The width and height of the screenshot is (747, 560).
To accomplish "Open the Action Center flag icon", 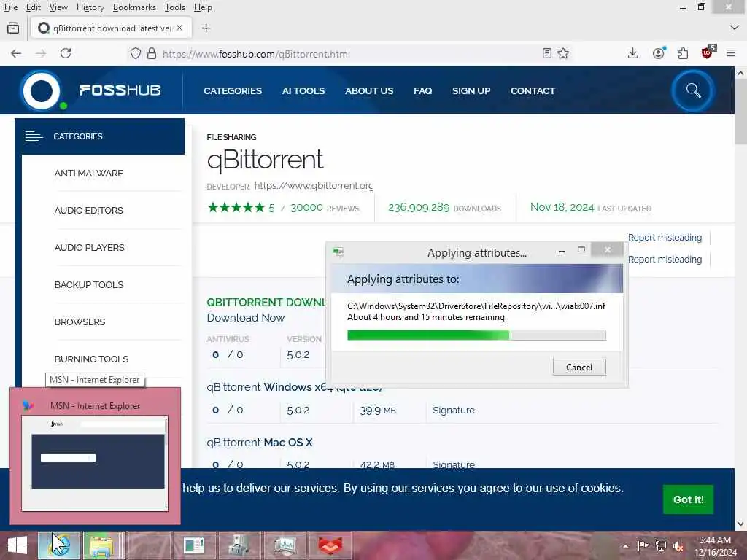I will tap(643, 546).
